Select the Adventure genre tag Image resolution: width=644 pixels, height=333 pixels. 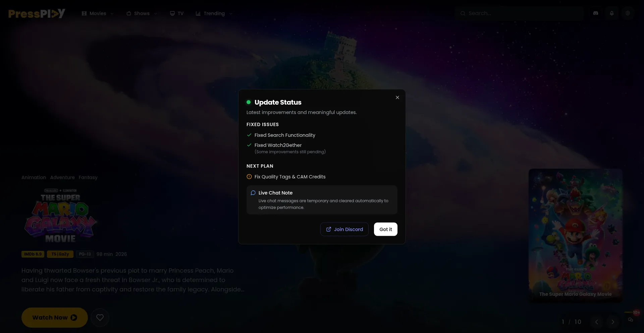point(62,177)
